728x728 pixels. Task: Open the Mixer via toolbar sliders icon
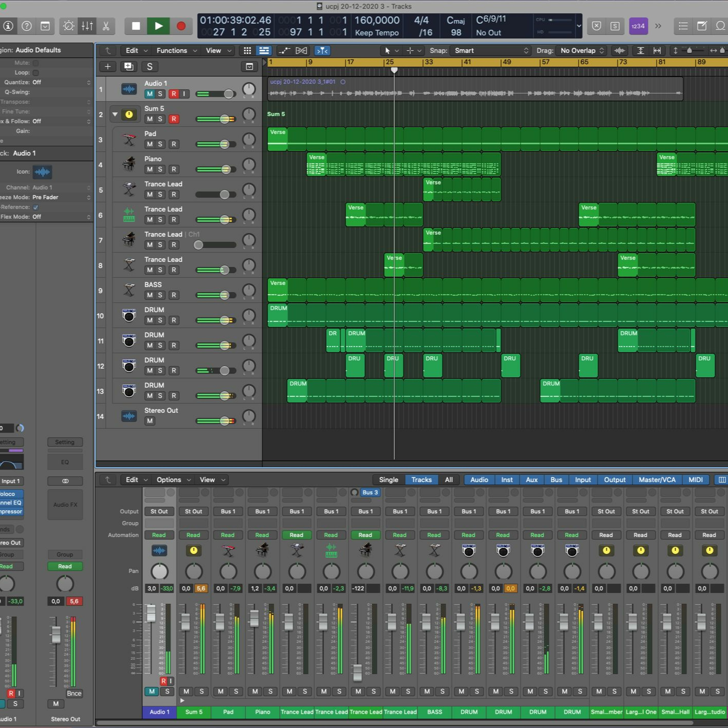(x=87, y=26)
